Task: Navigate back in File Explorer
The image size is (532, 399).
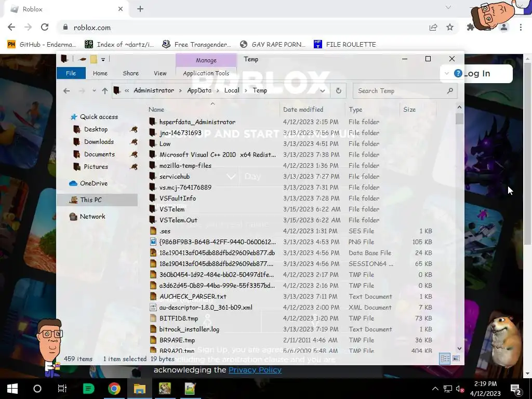Action: click(66, 90)
